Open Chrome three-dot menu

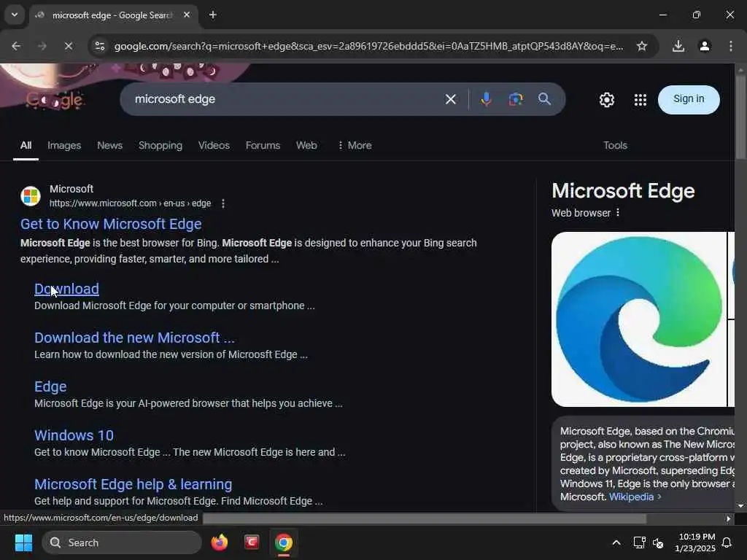pos(731,46)
